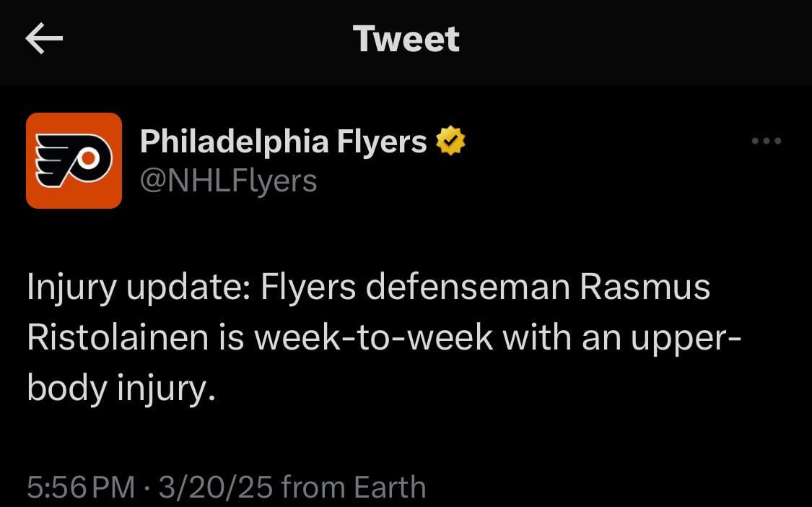Go back using the left arrow
812x507 pixels.
(x=44, y=39)
